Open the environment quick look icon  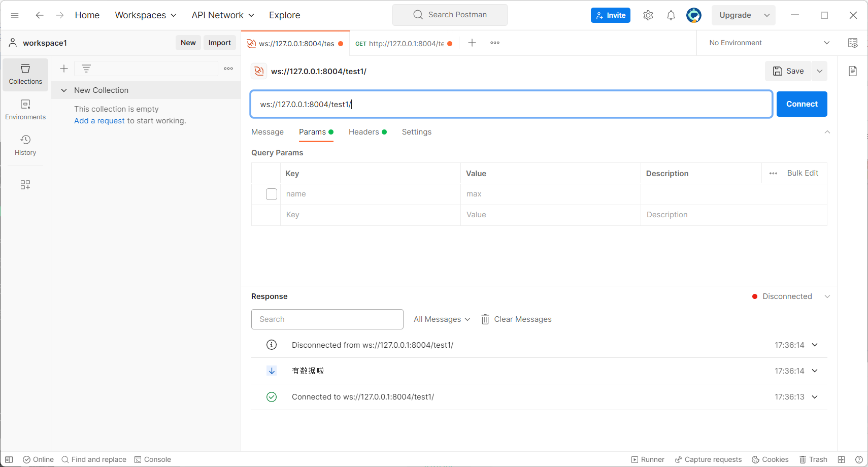click(x=853, y=43)
